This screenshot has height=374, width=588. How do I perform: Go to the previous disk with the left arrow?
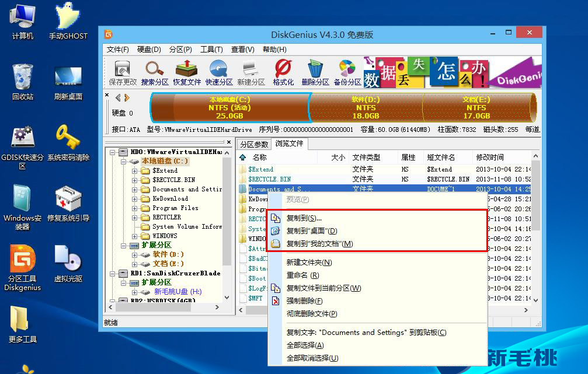(118, 98)
